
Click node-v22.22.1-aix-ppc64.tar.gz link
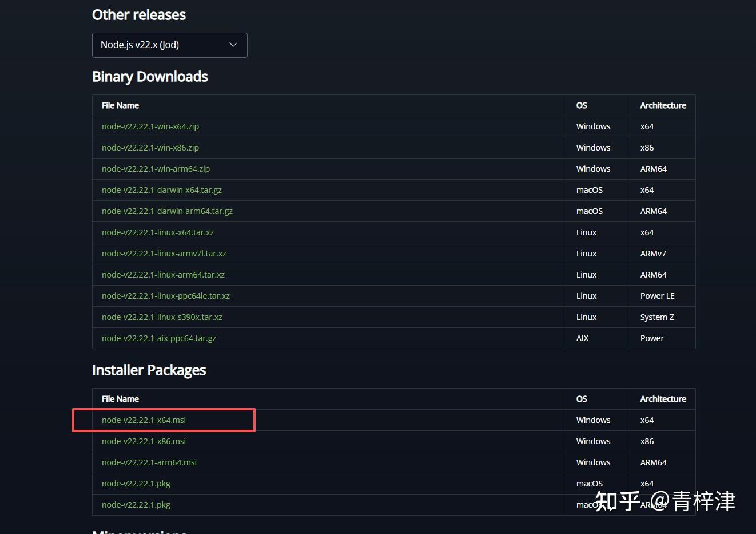[x=159, y=338]
